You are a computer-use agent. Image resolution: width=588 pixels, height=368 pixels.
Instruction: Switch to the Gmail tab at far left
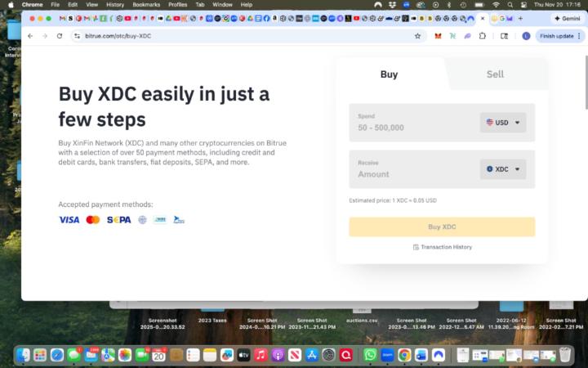click(62, 18)
